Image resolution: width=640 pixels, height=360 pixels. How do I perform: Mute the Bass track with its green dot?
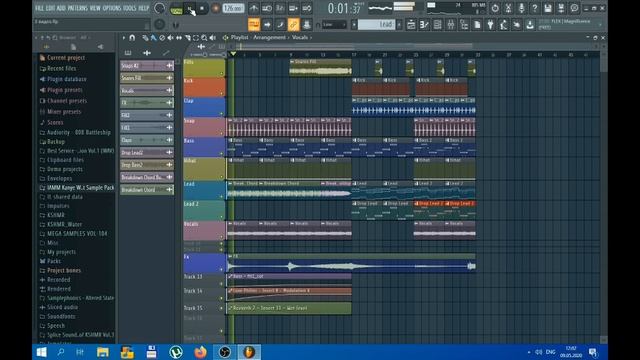[222, 153]
